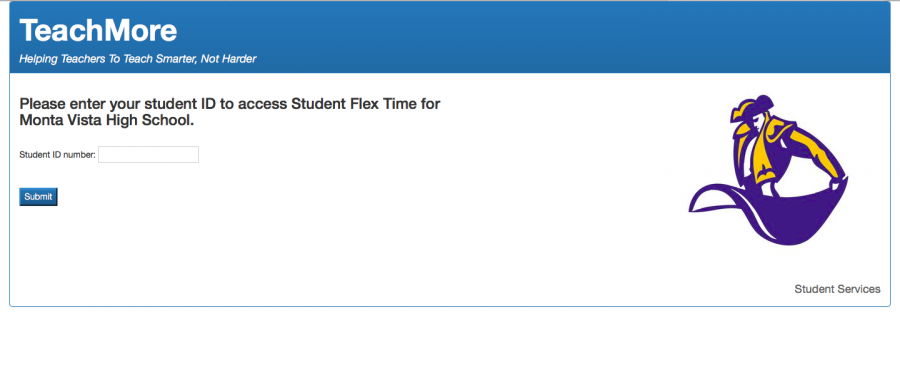The image size is (900, 368).
Task: Click the blue TeachMore header banner
Action: pyautogui.click(x=450, y=37)
